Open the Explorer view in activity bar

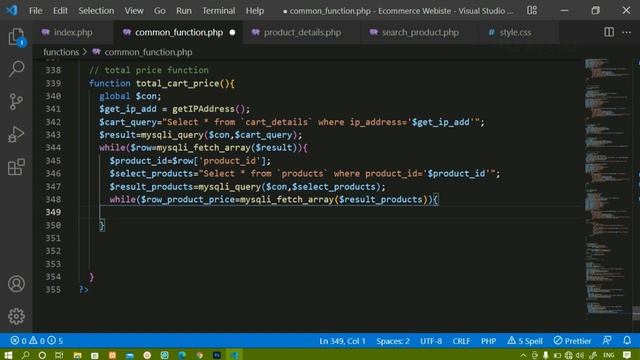[16, 37]
